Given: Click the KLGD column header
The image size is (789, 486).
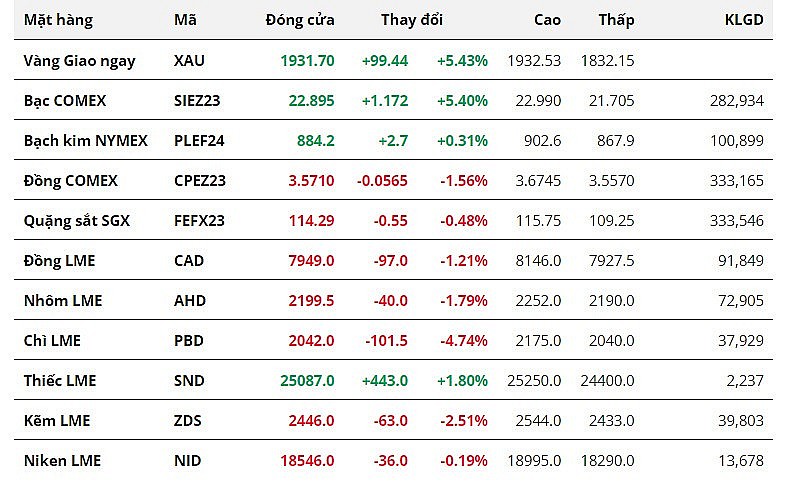Looking at the screenshot, I should pyautogui.click(x=744, y=20).
